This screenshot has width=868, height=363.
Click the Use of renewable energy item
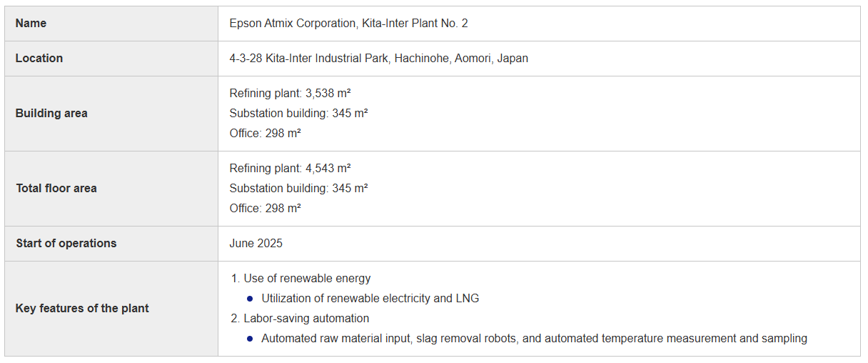(301, 279)
